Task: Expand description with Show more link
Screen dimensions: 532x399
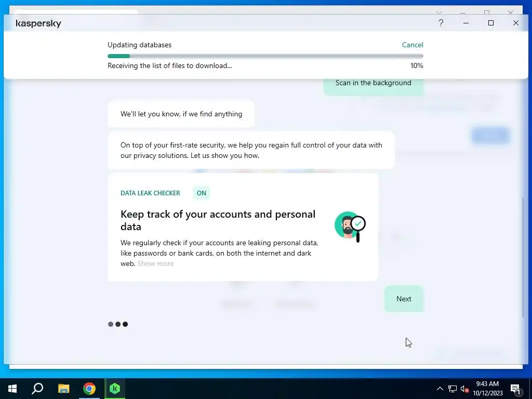Action: pos(155,263)
